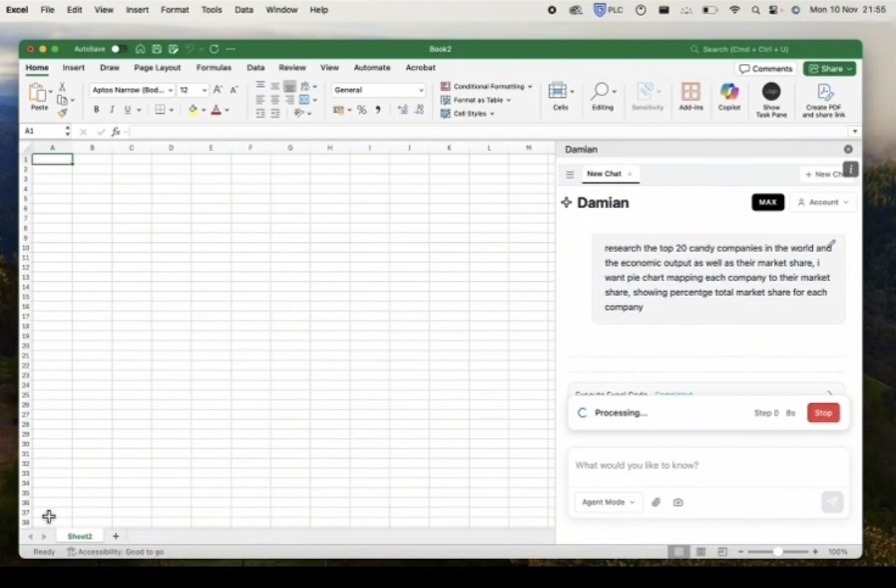This screenshot has height=588, width=896.
Task: Click the increase font size icon
Action: [217, 90]
